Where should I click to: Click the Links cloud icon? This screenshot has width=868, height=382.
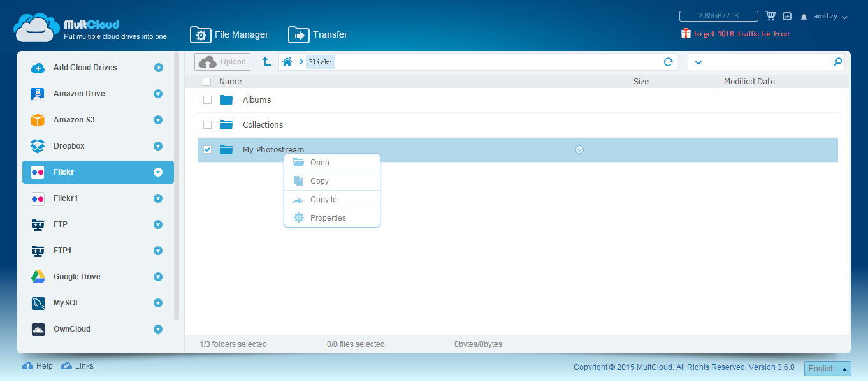point(66,366)
